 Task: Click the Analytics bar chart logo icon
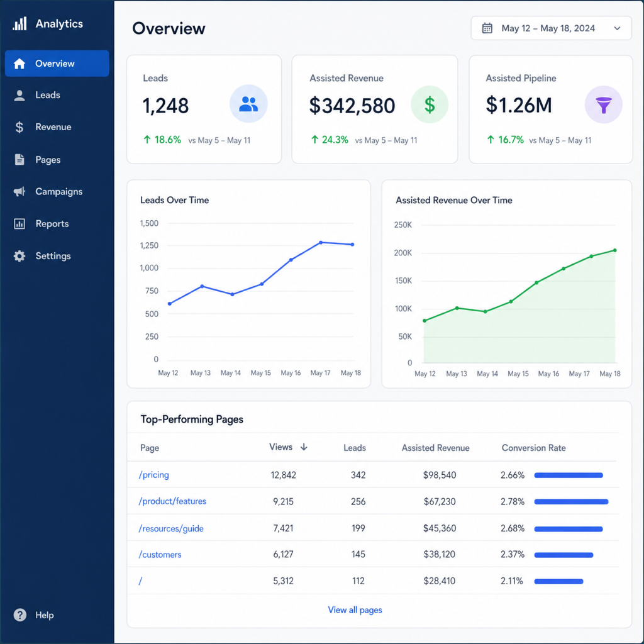tap(19, 24)
